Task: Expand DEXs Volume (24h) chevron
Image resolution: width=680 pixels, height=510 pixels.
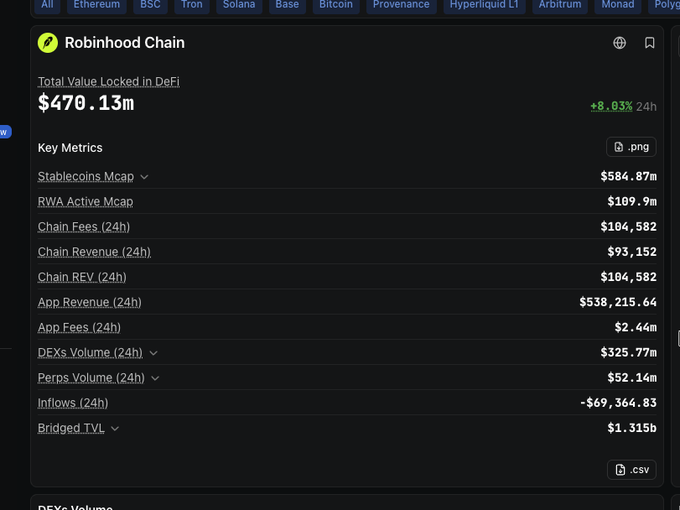Action: tap(154, 353)
